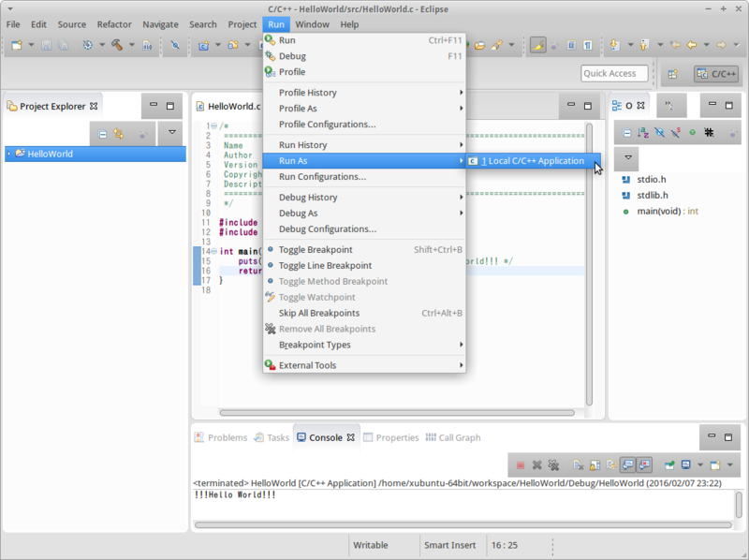Click the Build All gear icon
The height and width of the screenshot is (560, 749).
[87, 45]
